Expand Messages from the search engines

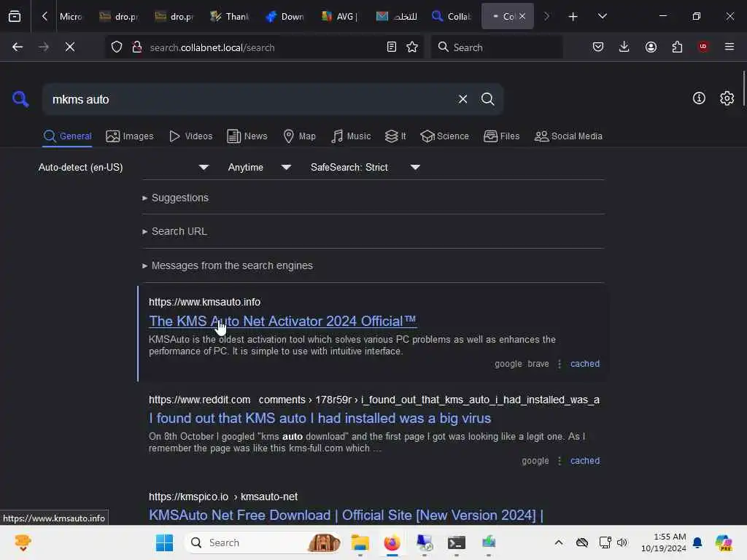(x=228, y=265)
